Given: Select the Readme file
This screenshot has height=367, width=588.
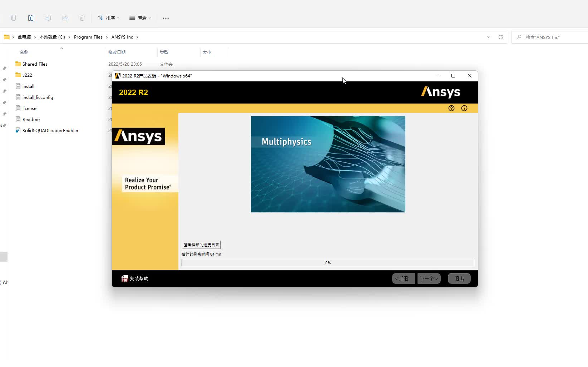Looking at the screenshot, I should 31,120.
